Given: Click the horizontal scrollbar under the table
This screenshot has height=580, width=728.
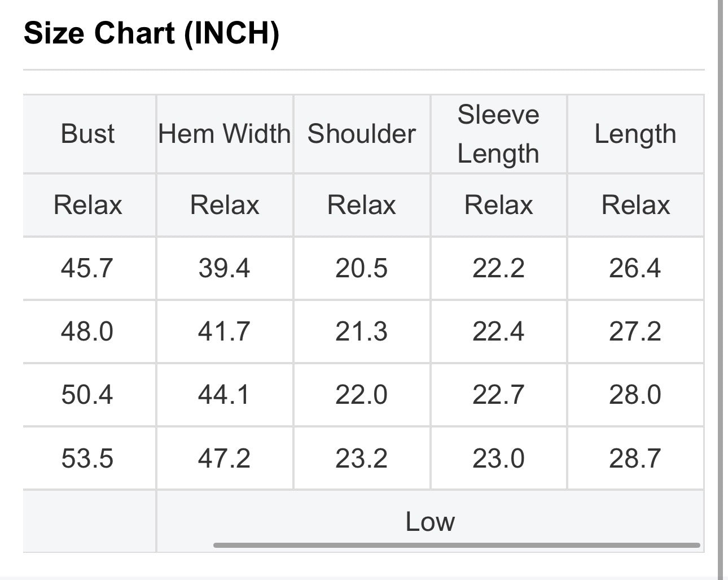Looking at the screenshot, I should coord(457,546).
